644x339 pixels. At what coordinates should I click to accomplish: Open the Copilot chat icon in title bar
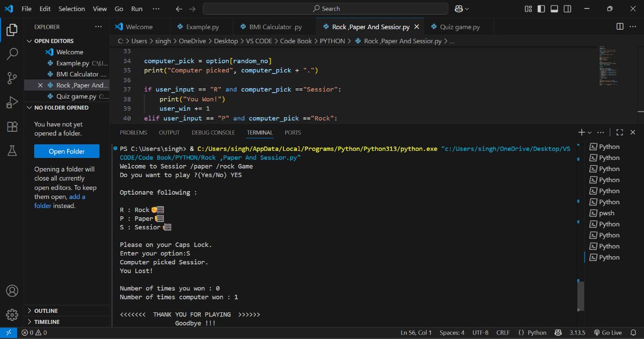(458, 9)
